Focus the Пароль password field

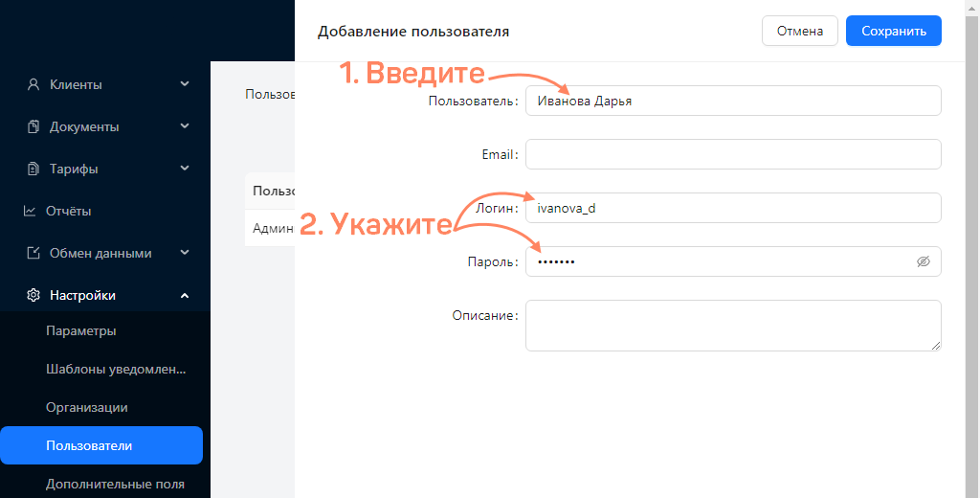coord(733,261)
